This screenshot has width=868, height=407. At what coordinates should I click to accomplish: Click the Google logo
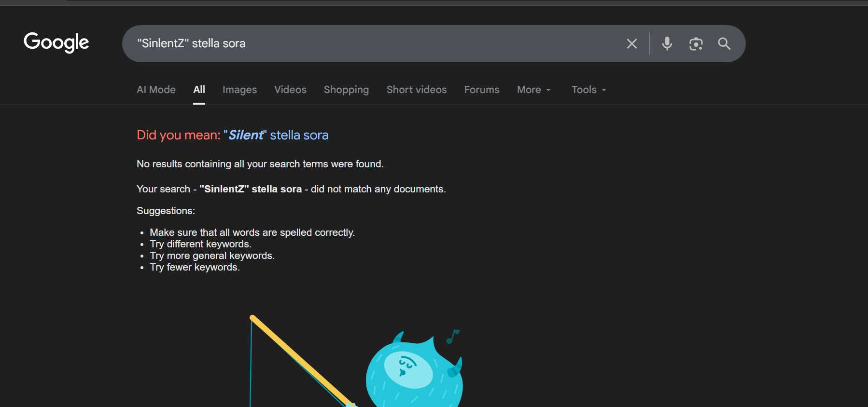[x=56, y=42]
